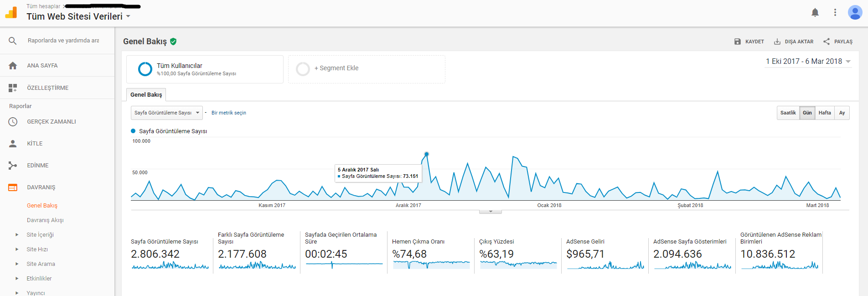Open the date range dropdown

[x=808, y=61]
